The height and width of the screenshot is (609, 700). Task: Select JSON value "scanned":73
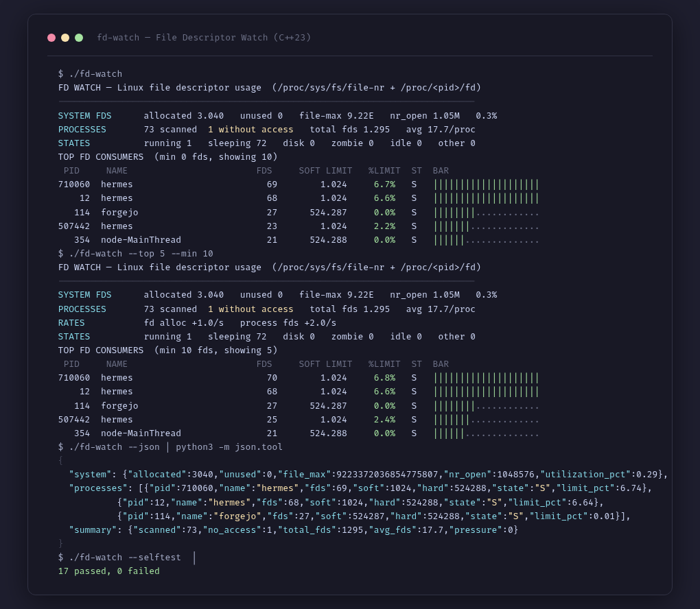pos(165,529)
